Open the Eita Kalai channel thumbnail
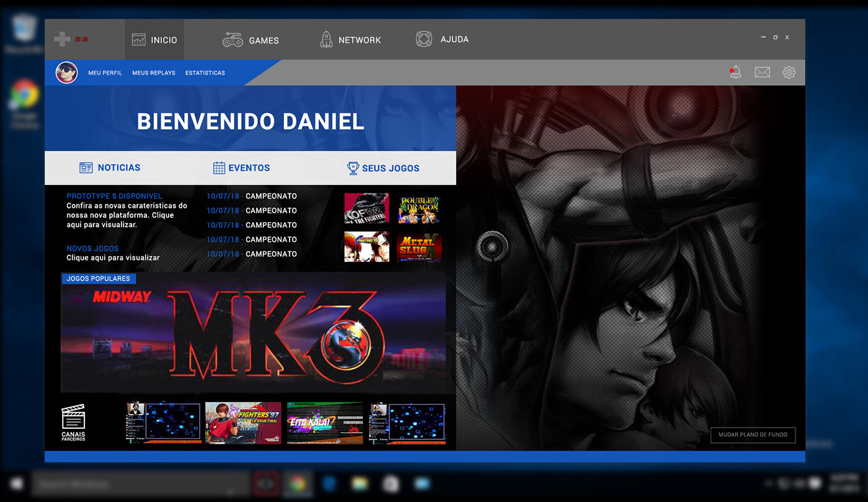 pos(325,423)
